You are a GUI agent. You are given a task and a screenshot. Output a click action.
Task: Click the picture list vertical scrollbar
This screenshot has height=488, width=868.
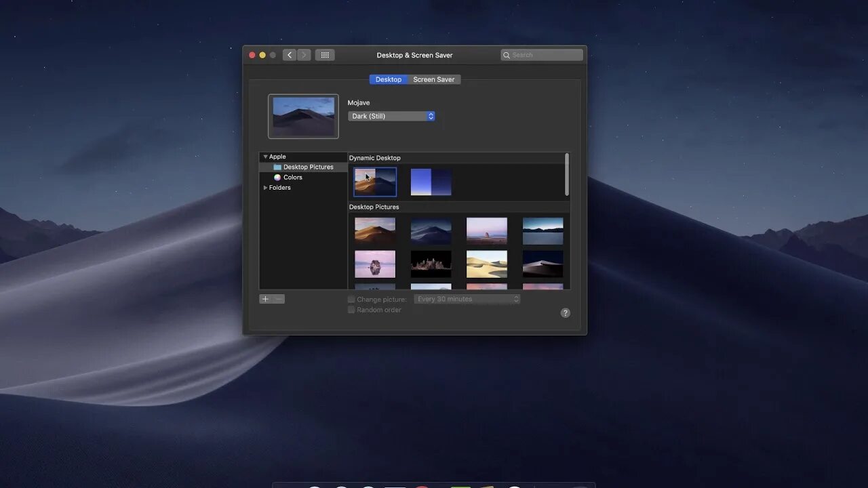(567, 175)
